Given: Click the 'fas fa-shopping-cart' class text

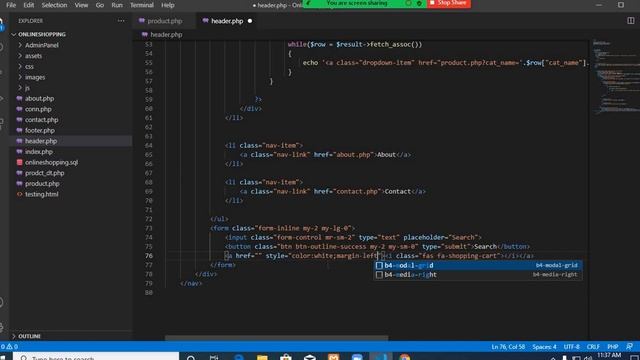Looking at the screenshot, I should (461, 256).
